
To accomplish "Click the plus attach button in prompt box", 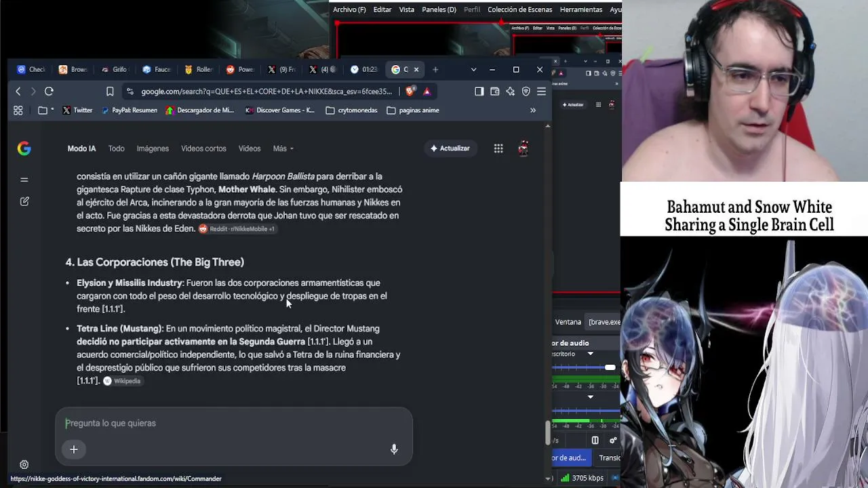I will [74, 449].
